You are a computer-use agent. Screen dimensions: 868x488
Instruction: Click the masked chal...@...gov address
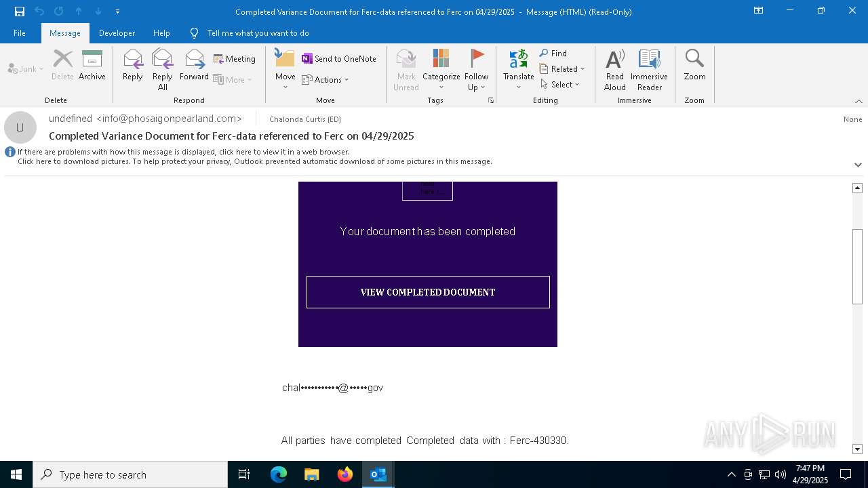332,388
